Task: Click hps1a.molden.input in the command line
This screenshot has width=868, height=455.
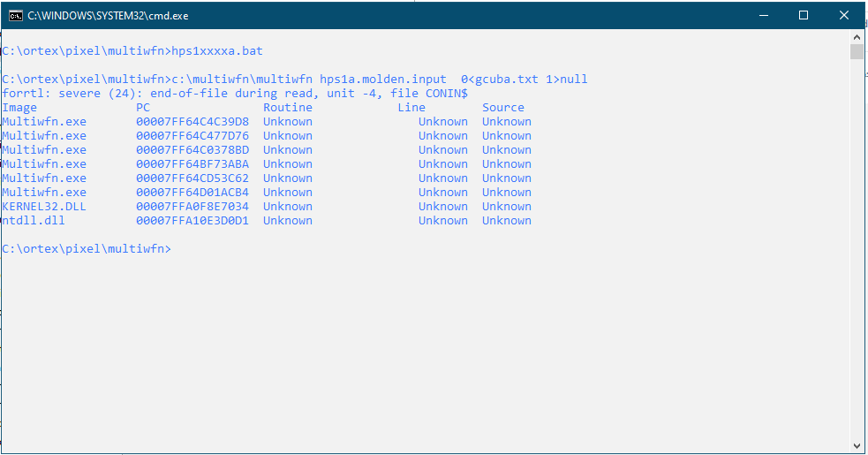Action: point(383,80)
